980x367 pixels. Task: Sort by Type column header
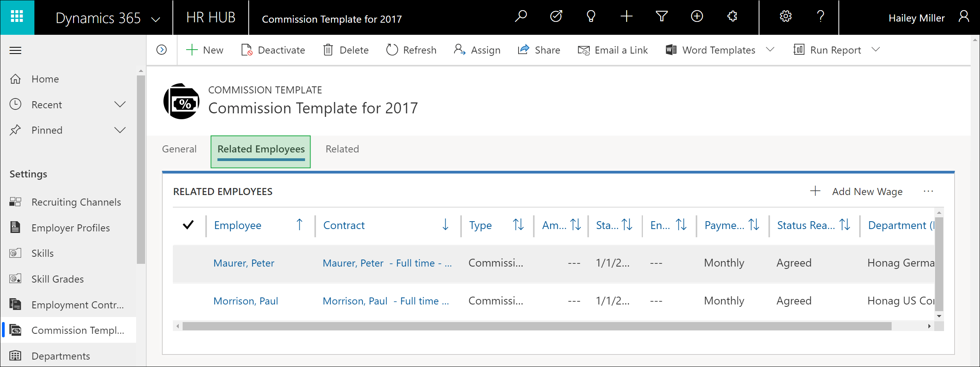pos(497,226)
